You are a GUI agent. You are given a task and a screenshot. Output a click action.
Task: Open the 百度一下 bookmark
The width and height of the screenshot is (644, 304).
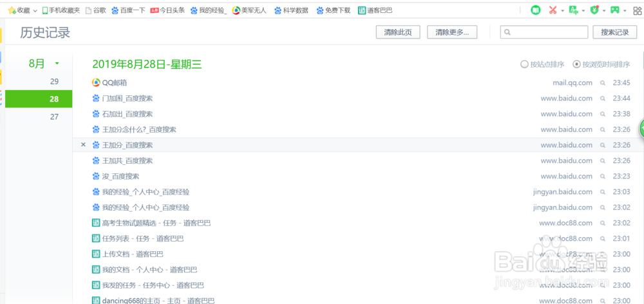coord(129,10)
